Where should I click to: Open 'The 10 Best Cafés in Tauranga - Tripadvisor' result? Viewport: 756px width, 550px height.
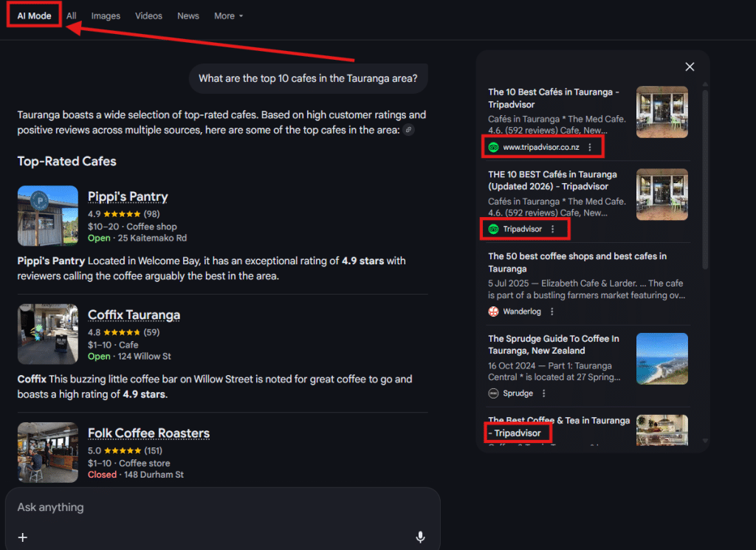click(x=554, y=98)
